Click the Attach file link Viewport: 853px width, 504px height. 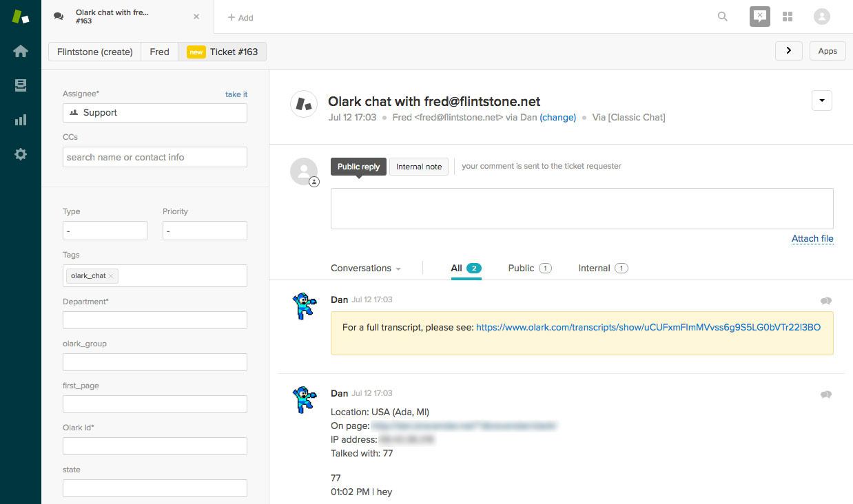tap(812, 239)
